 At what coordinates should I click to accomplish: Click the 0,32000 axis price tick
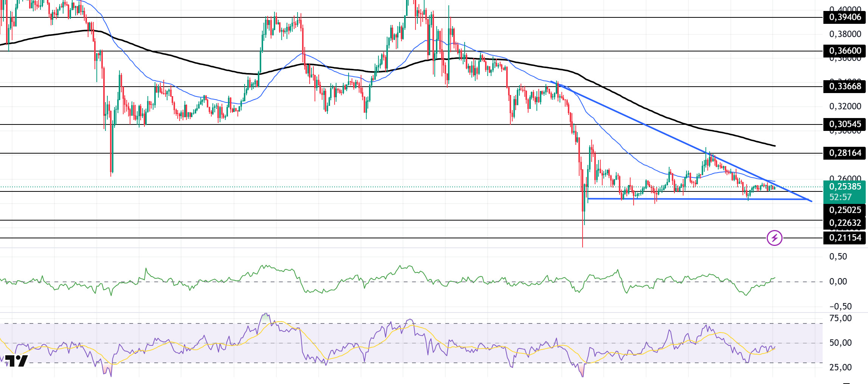845,106
